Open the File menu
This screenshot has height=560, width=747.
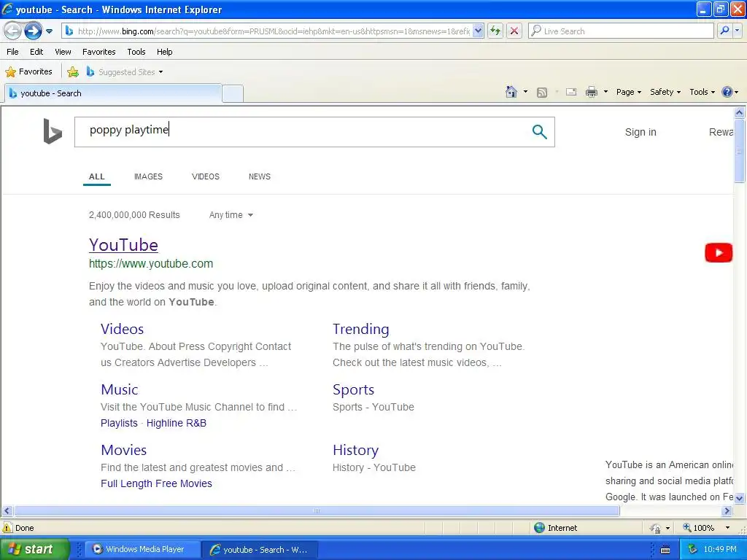coord(13,52)
